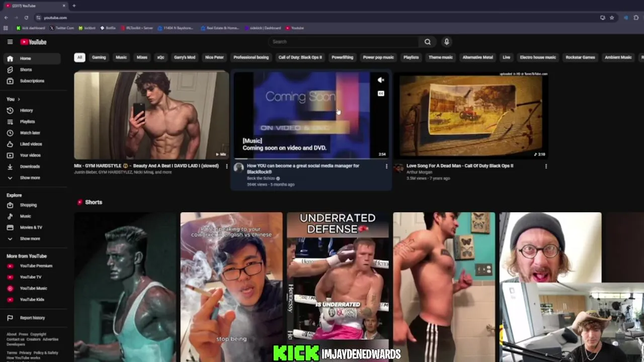Open the Twitter Com bookmark
This screenshot has height=362, width=644.
click(62, 28)
